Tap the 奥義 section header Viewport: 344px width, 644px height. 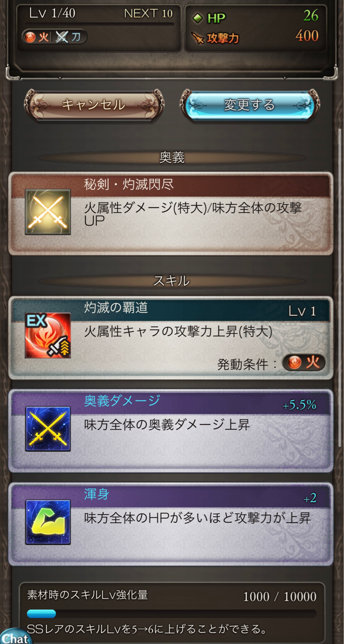pyautogui.click(x=172, y=158)
